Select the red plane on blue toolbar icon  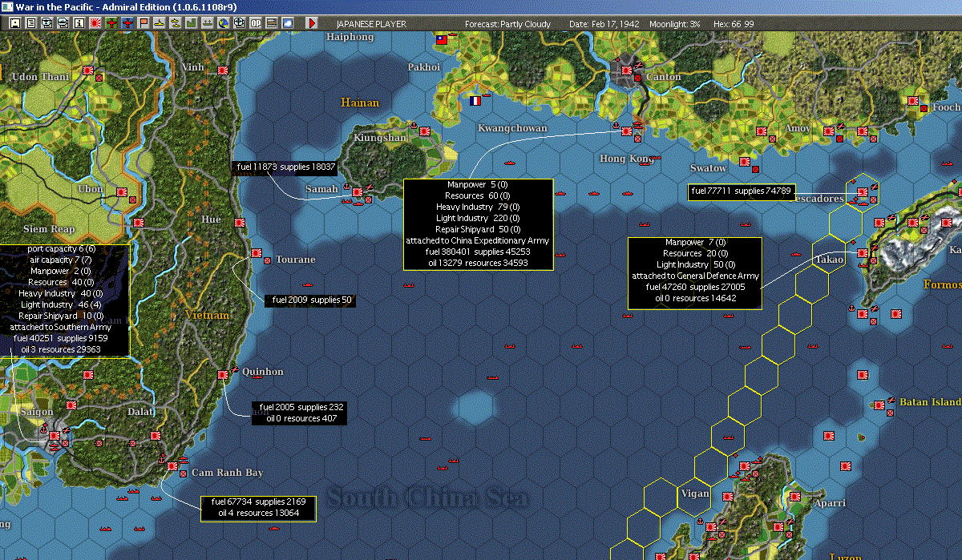[127, 23]
